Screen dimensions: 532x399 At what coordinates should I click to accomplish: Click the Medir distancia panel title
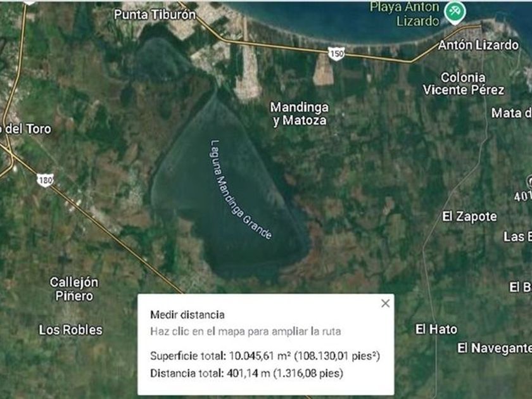[x=187, y=315]
